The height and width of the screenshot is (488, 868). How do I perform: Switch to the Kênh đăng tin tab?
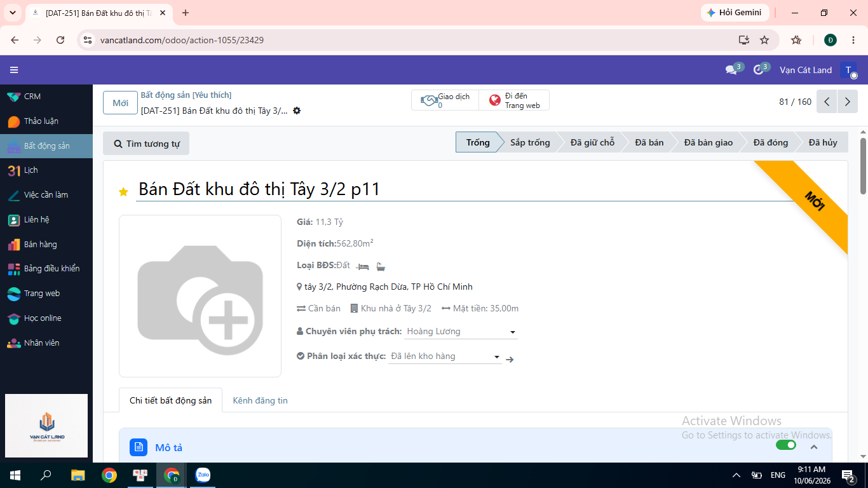tap(260, 400)
